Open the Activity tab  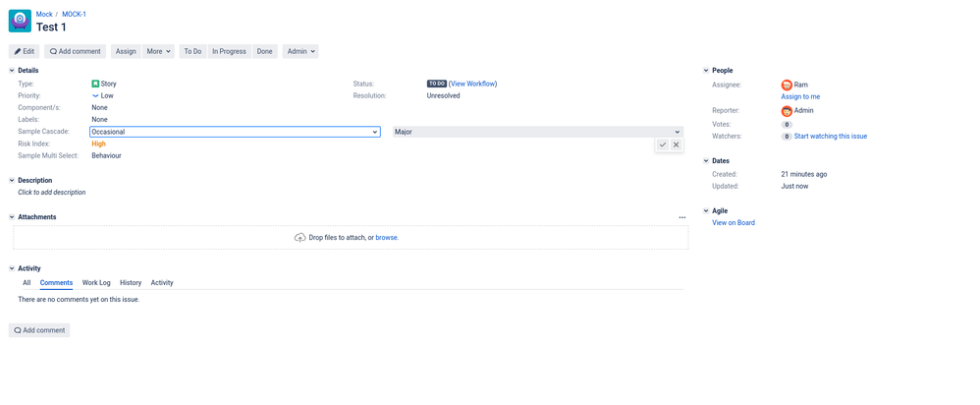point(162,283)
